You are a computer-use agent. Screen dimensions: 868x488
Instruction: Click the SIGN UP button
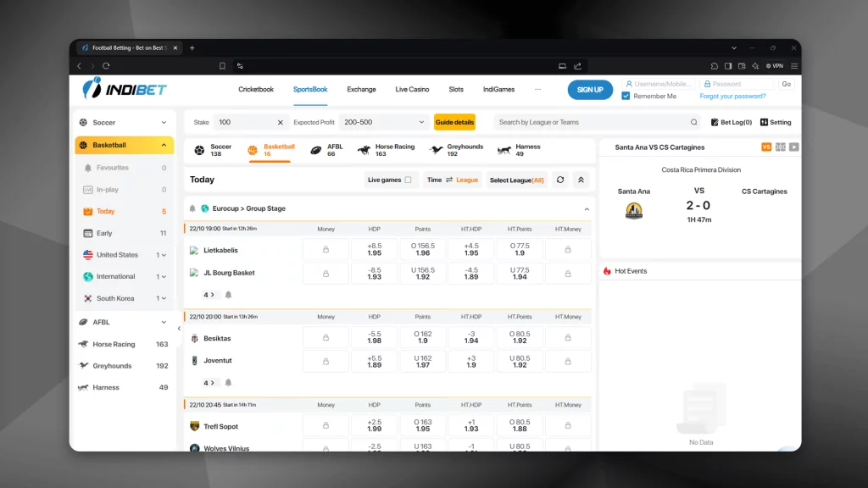pos(590,90)
